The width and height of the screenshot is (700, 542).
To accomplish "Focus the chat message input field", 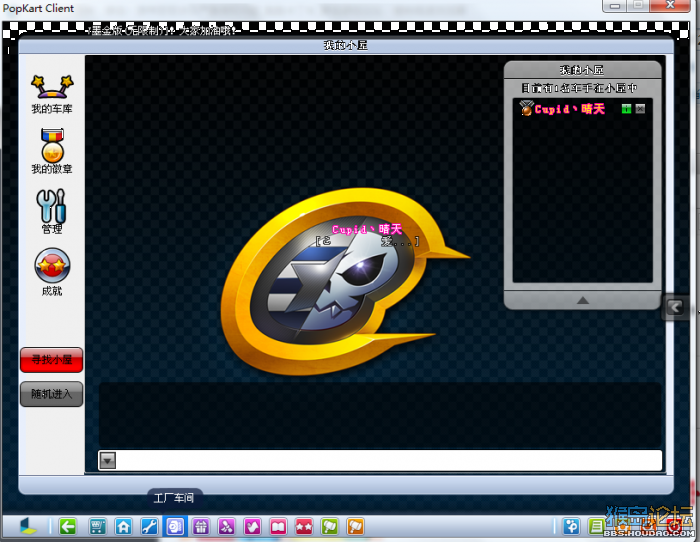I will point(388,460).
